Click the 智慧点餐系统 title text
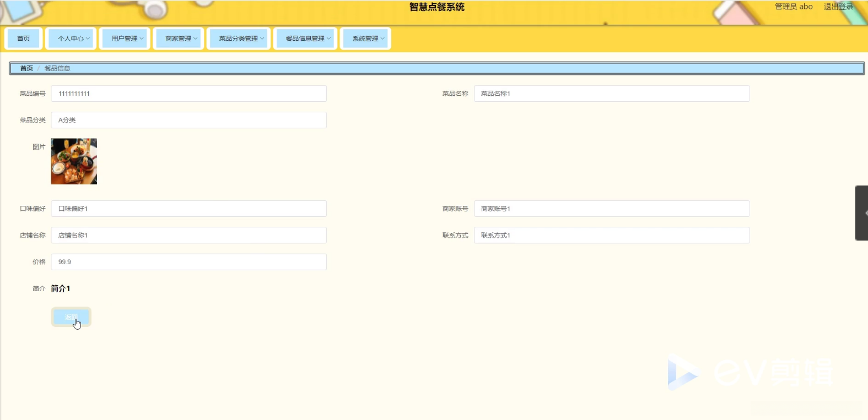Image resolution: width=868 pixels, height=420 pixels. 437,7
